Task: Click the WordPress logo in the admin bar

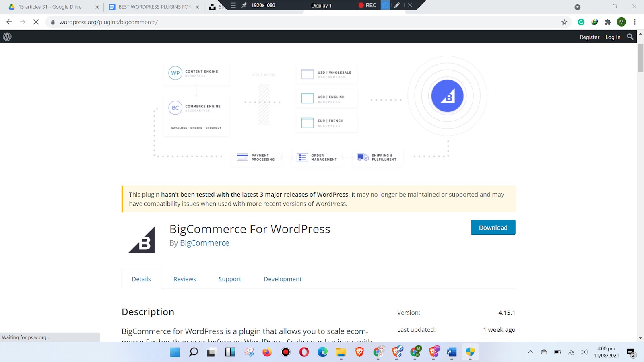Action: (7, 37)
